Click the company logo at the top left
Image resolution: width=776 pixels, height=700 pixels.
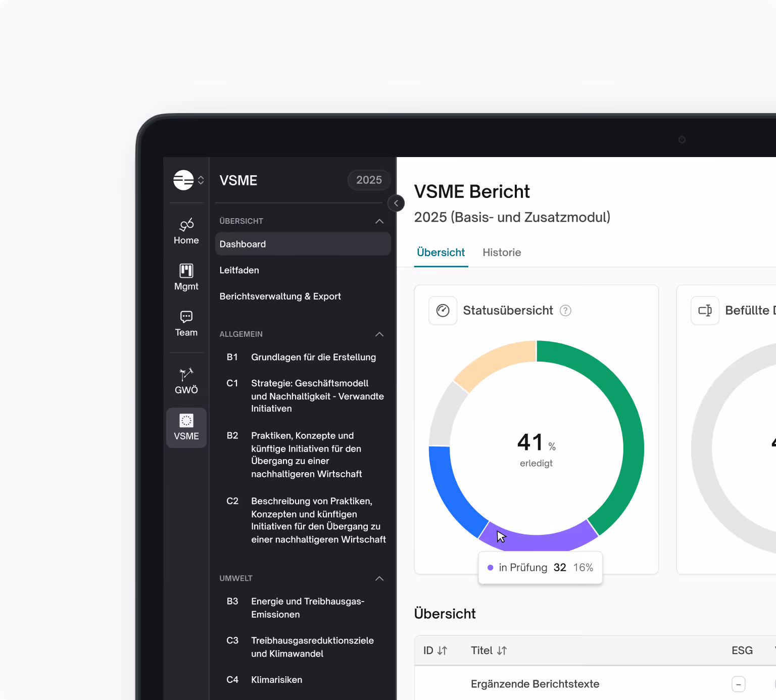[184, 180]
